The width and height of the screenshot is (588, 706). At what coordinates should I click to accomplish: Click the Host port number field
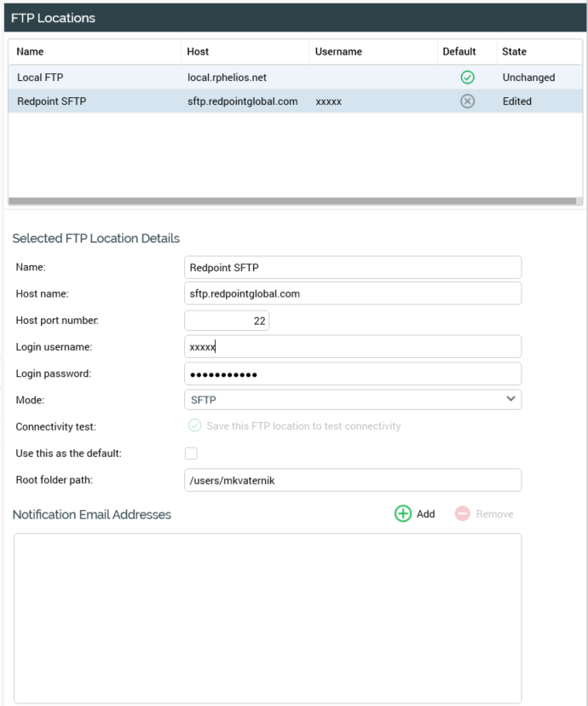(x=227, y=321)
